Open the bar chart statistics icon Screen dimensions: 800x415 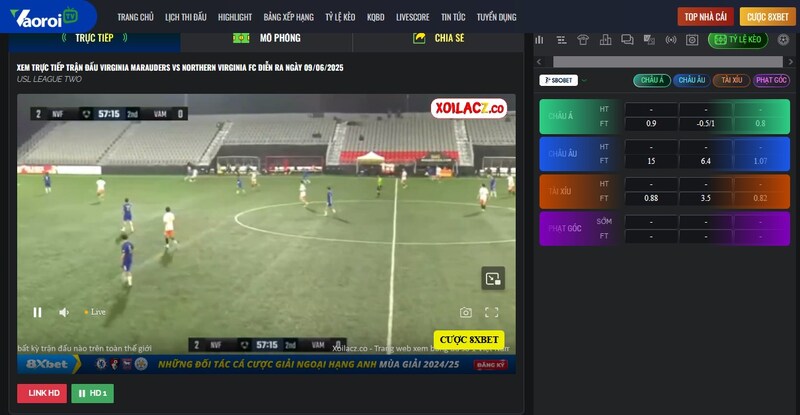tap(539, 40)
